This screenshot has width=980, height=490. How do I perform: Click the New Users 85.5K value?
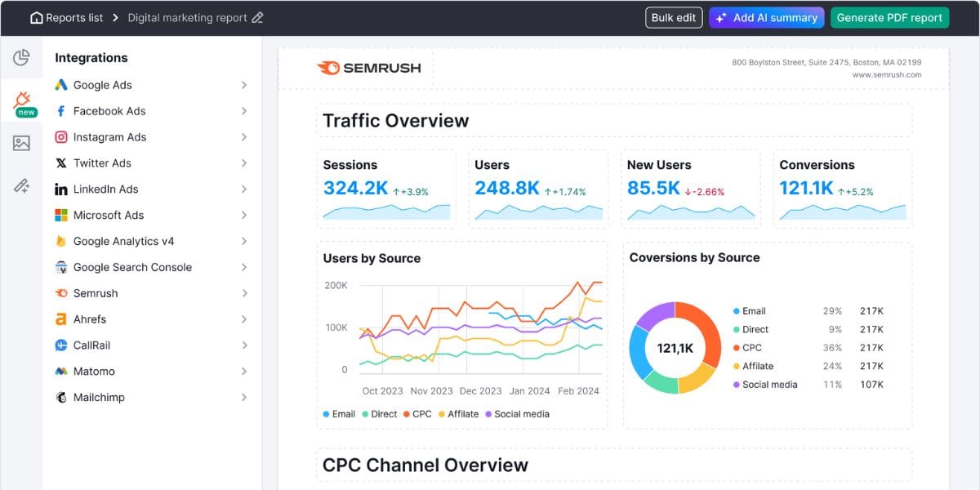tap(653, 189)
